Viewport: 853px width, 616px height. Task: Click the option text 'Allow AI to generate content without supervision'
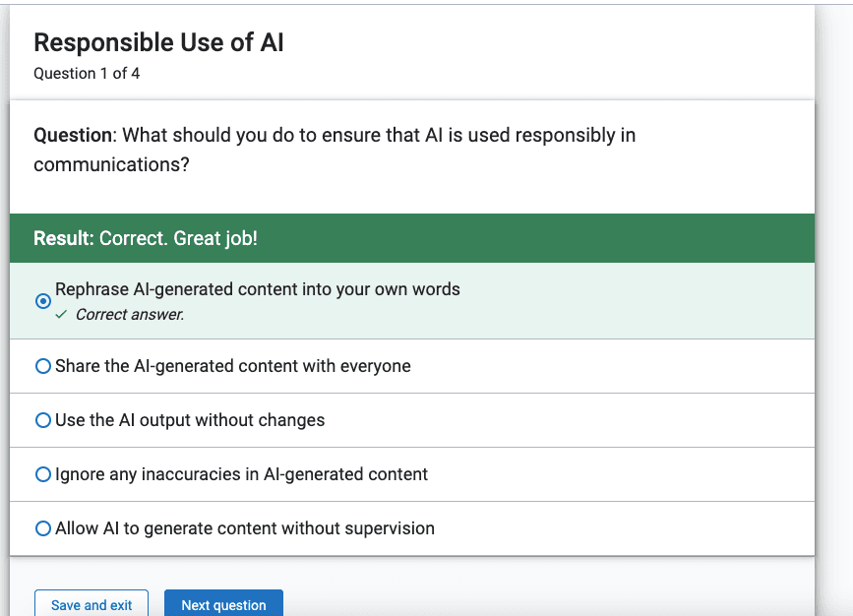(245, 528)
